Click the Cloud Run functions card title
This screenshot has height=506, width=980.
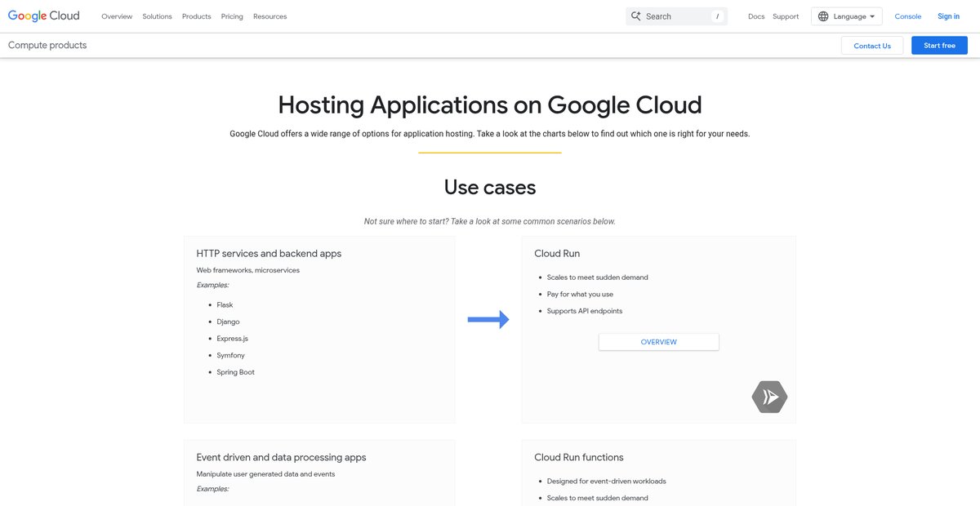[579, 458]
